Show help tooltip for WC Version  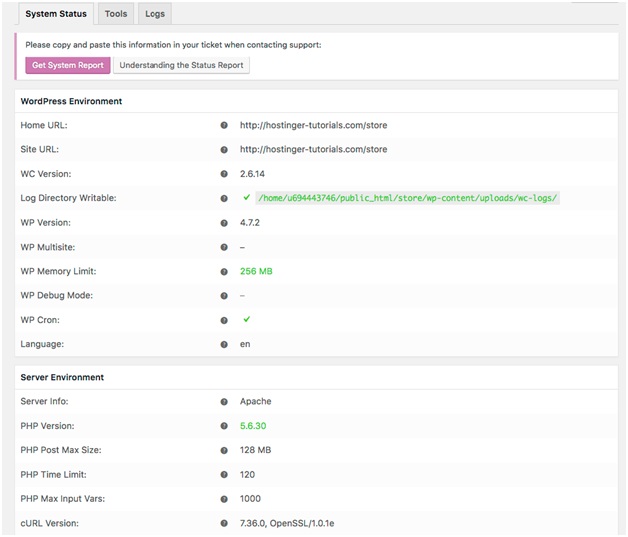coord(224,174)
